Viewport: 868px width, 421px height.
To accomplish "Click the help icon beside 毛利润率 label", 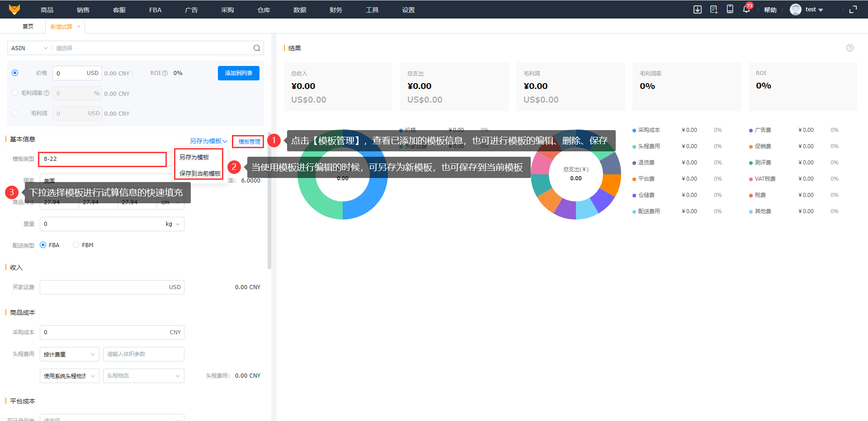I will coord(47,93).
